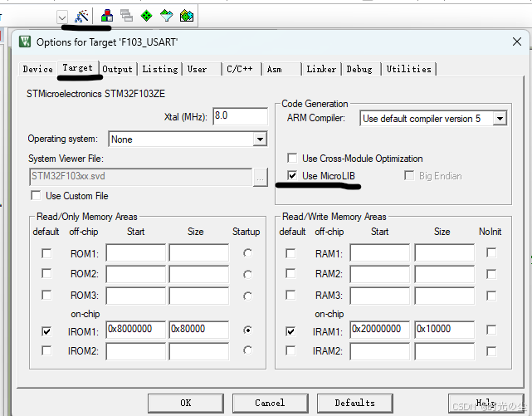Viewport: 532px width, 416px height.
Task: Go to the Utilities tab
Action: pyautogui.click(x=408, y=69)
